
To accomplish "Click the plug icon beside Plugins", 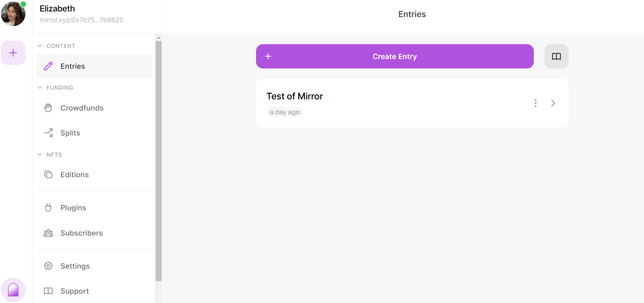I will 48,207.
